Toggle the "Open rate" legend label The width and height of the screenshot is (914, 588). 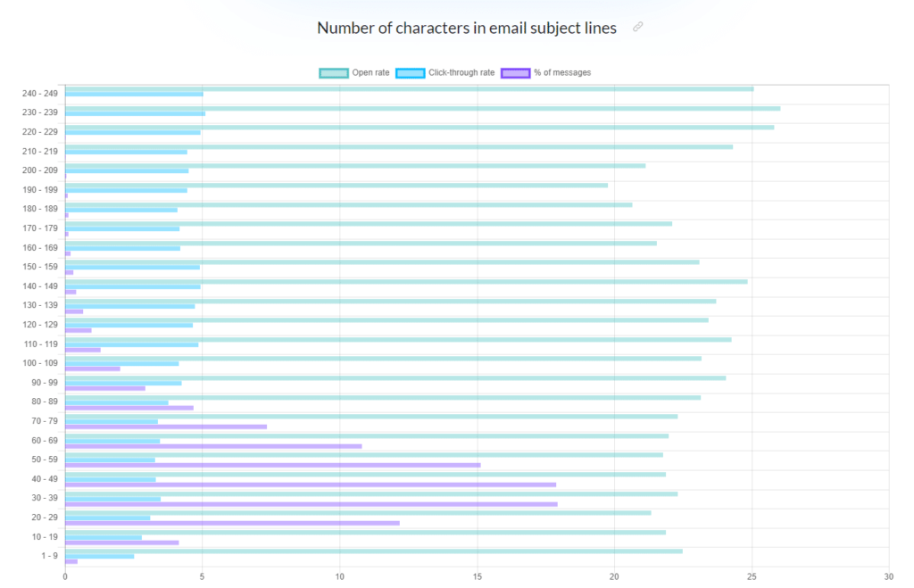pyautogui.click(x=371, y=72)
